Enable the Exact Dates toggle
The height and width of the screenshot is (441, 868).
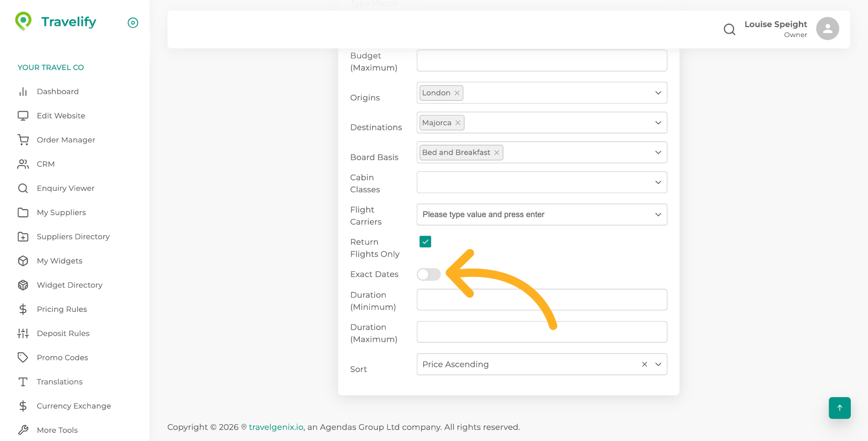429,275
